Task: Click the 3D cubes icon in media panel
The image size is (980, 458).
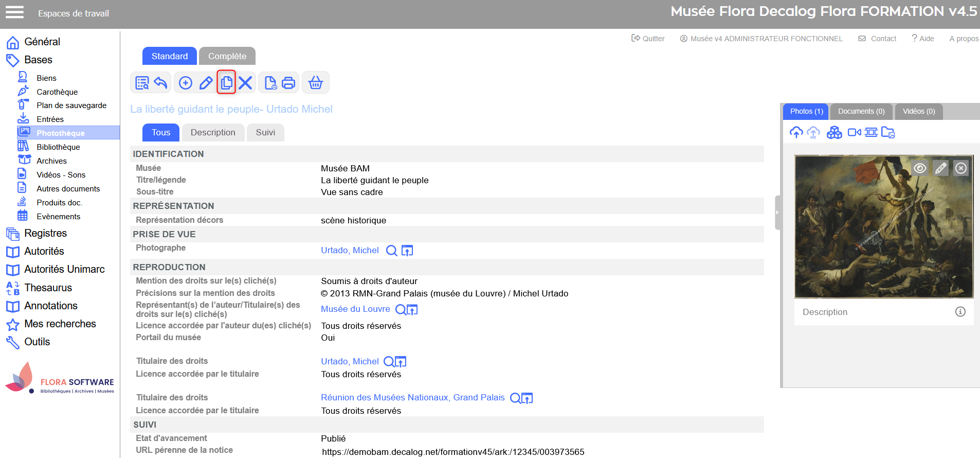Action: pos(834,133)
